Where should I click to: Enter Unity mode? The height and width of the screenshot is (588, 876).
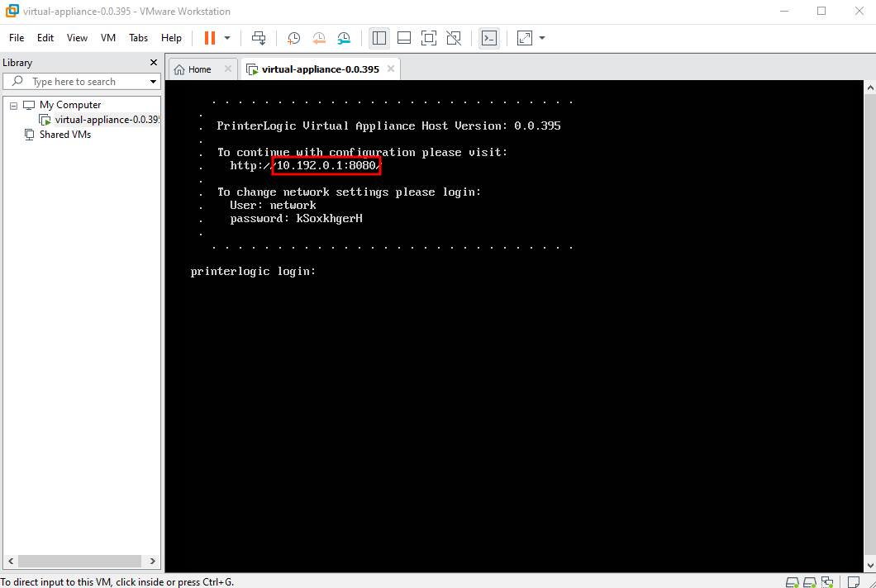(454, 37)
